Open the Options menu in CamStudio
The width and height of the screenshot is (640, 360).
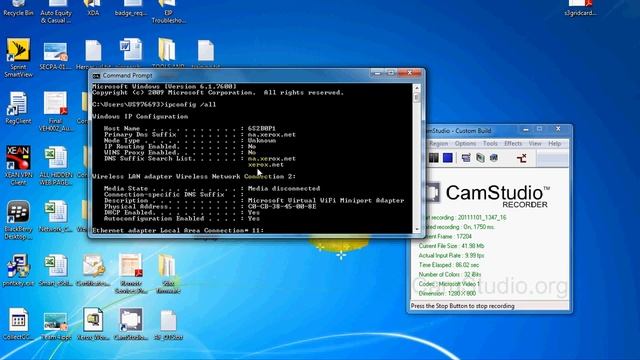[x=465, y=144]
